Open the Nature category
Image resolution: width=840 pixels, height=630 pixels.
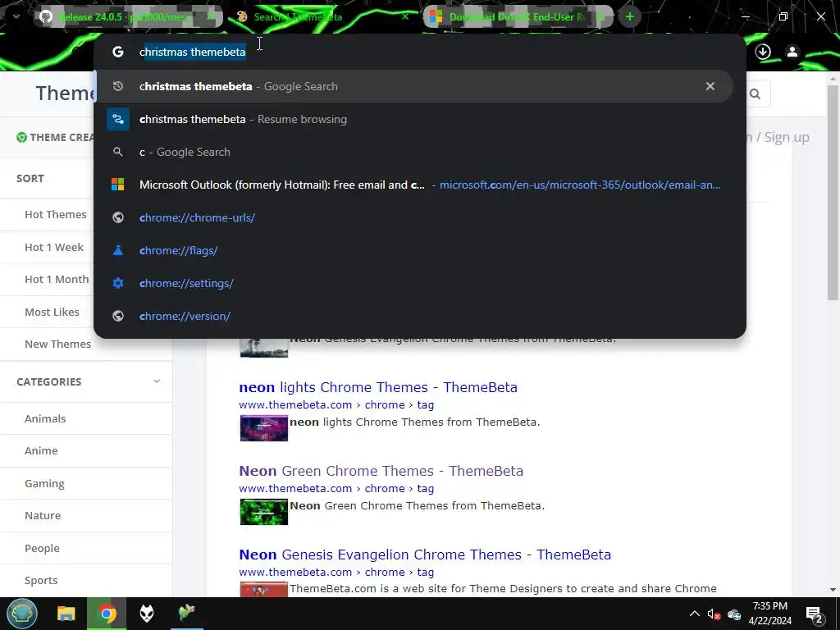pos(43,516)
